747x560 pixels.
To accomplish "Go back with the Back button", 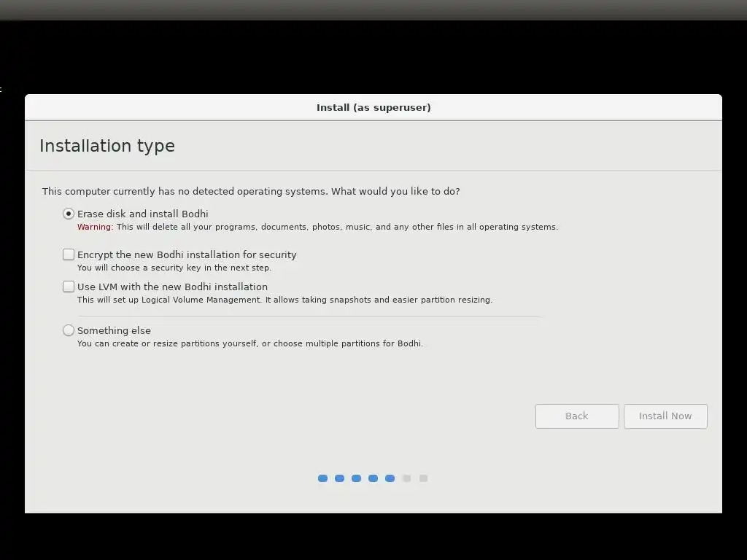I will click(577, 416).
